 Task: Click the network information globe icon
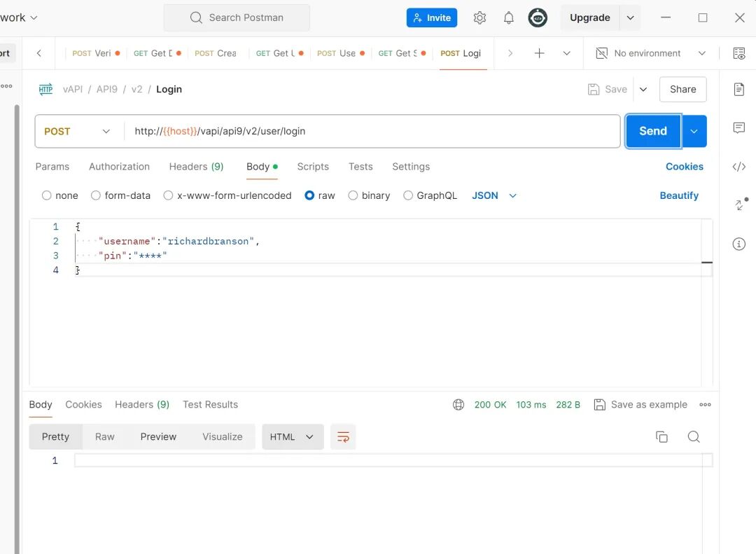click(x=458, y=404)
